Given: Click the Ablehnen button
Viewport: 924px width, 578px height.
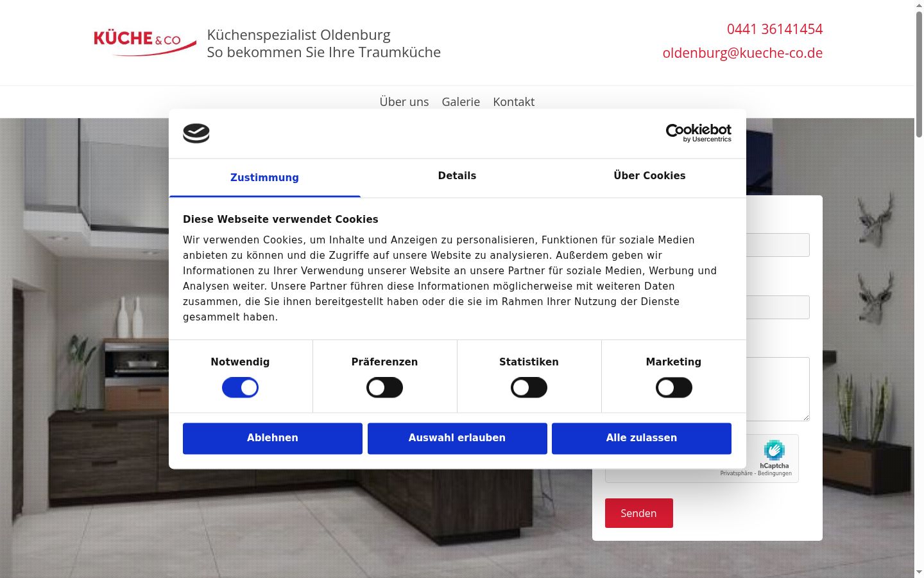Looking at the screenshot, I should 273,438.
